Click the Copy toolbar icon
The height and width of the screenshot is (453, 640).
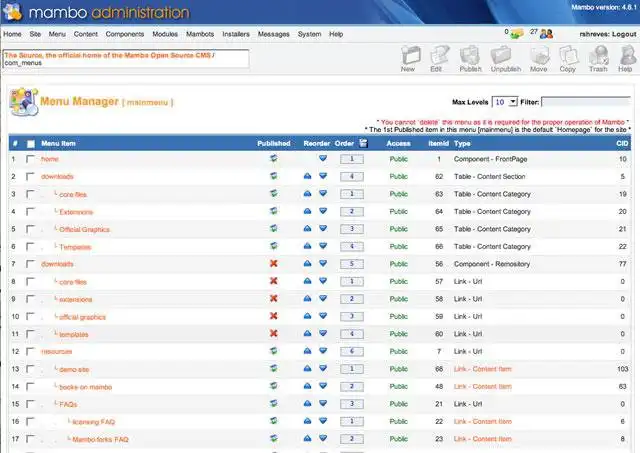point(568,58)
